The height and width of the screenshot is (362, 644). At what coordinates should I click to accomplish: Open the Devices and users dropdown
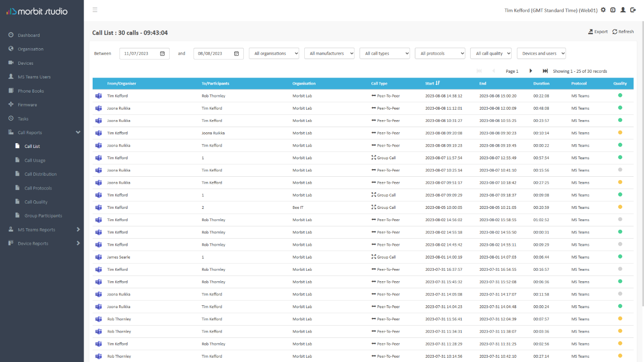541,53
